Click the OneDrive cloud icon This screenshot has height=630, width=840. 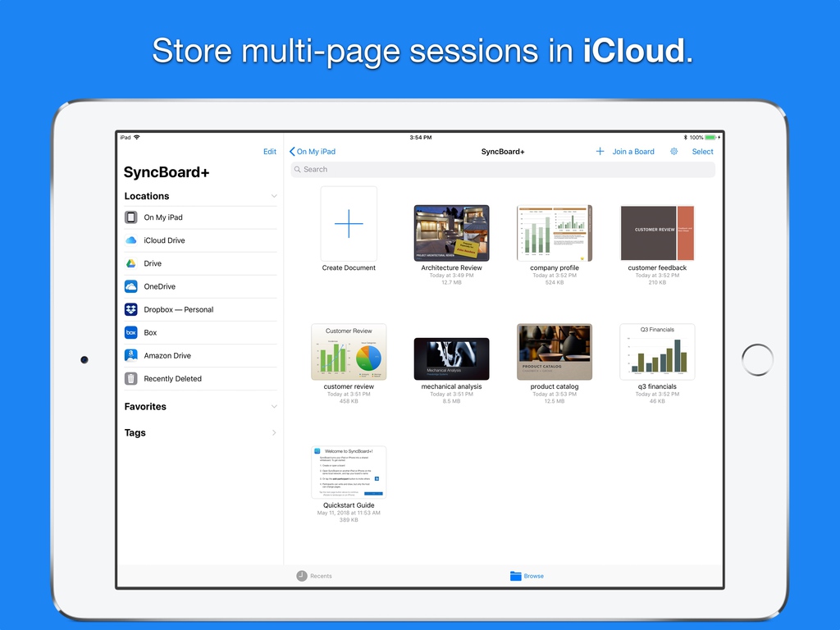click(130, 286)
